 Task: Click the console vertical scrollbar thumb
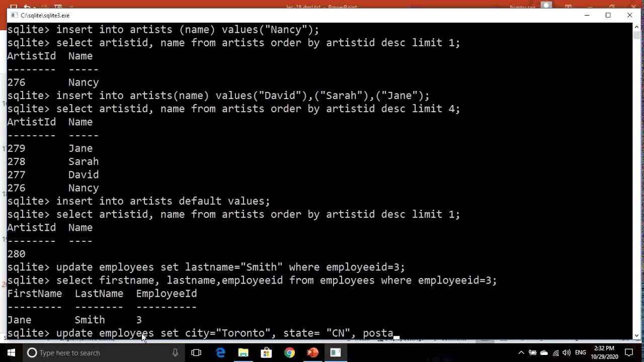(x=636, y=35)
